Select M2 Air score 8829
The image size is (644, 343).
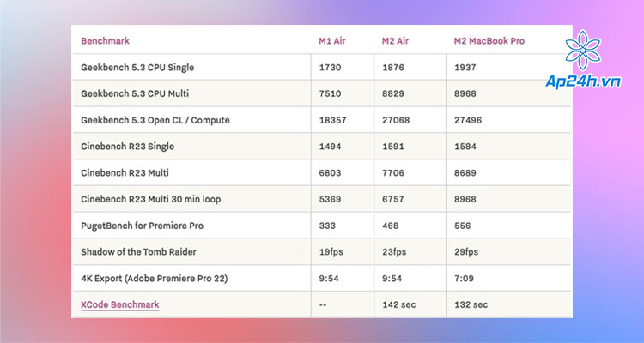pos(393,93)
